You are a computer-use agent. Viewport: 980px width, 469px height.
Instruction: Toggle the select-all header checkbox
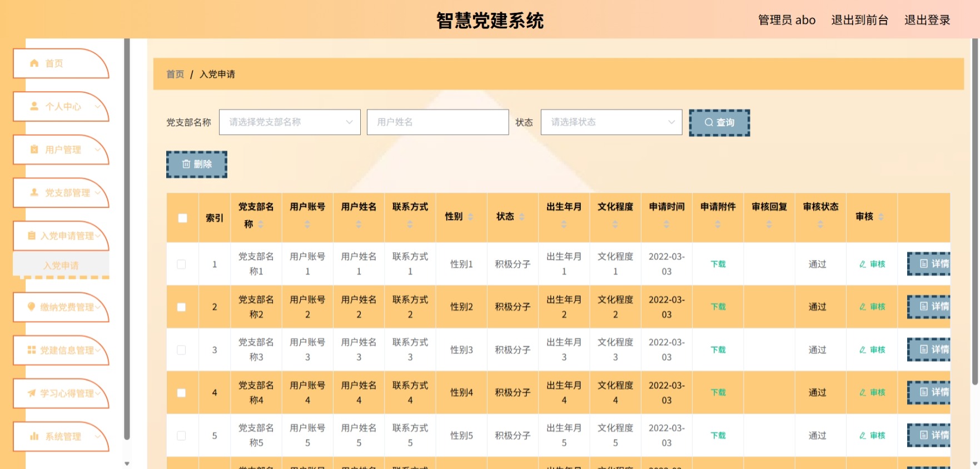coord(182,218)
